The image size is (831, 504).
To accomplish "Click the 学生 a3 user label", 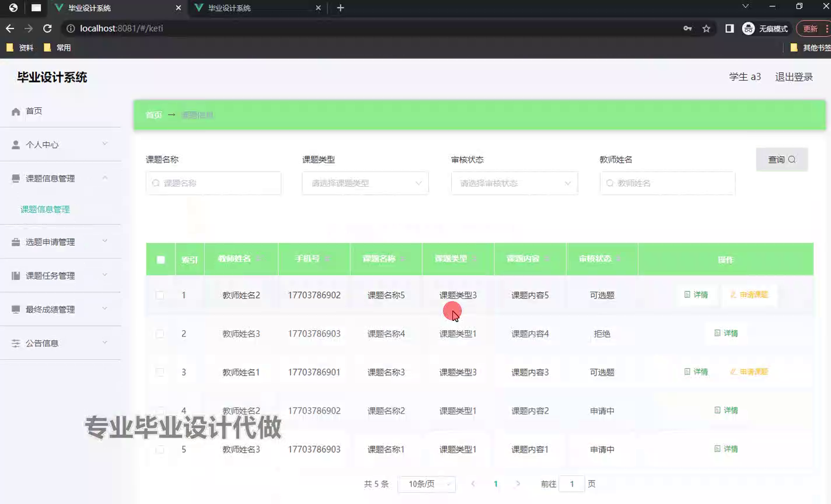I will 745,77.
